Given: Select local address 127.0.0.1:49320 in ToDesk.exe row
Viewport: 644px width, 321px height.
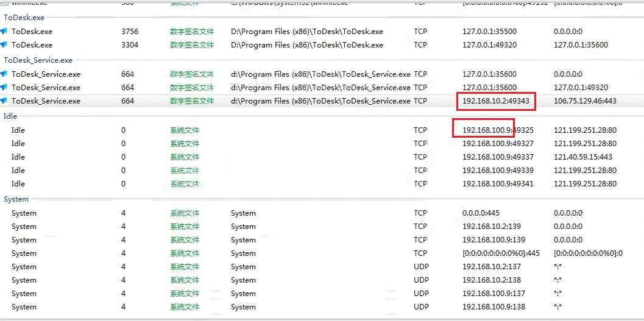Looking at the screenshot, I should [x=490, y=44].
